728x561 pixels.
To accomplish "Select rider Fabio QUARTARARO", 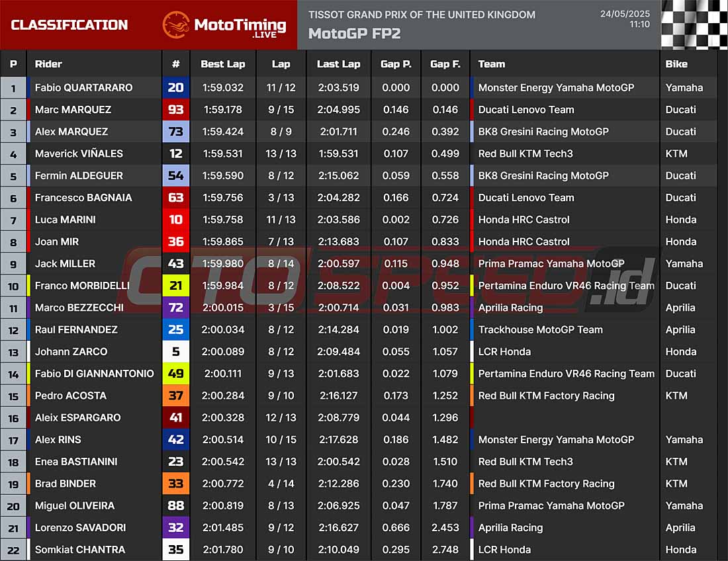I will click(83, 87).
